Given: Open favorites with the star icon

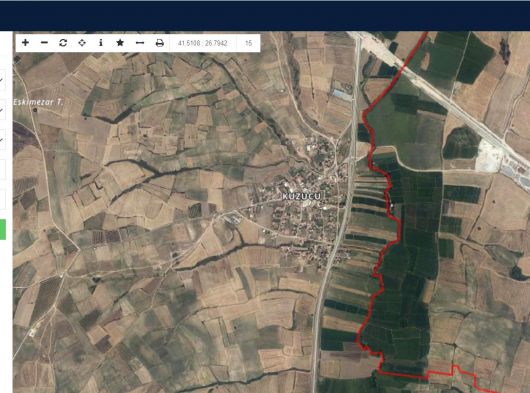Looking at the screenshot, I should 120,43.
